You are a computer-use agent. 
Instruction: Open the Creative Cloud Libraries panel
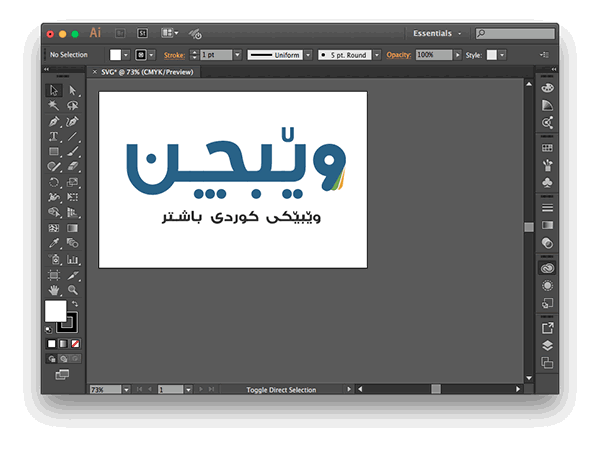[x=547, y=268]
